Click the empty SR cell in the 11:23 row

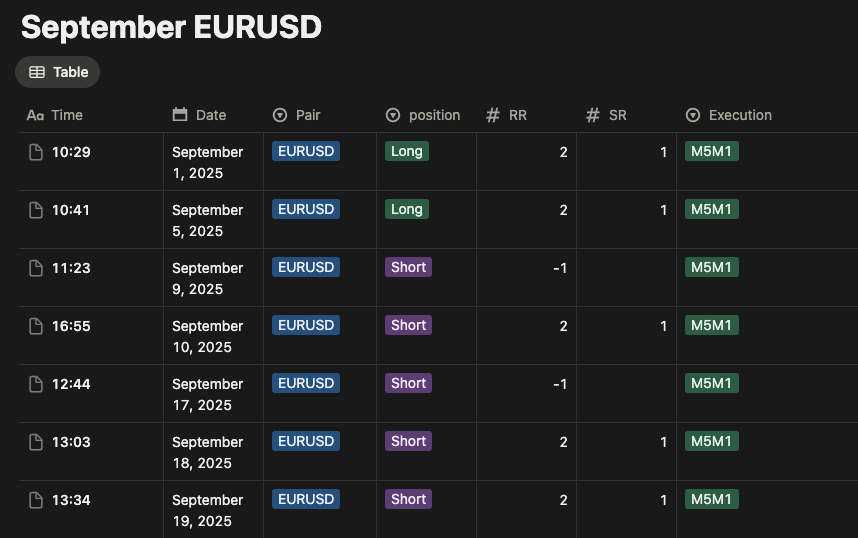627,277
